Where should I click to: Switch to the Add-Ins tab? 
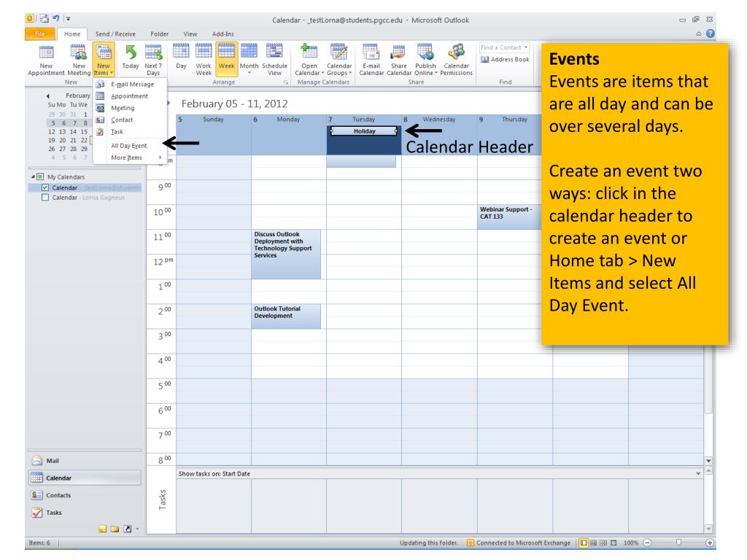(x=223, y=34)
